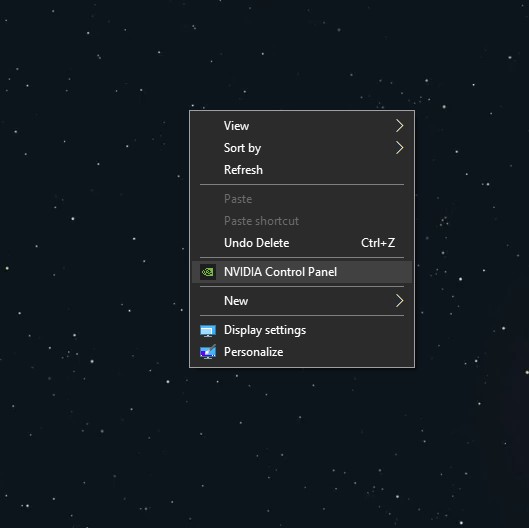Viewport: 529px width, 528px height.
Task: Select Undo Delete in the menu
Action: (x=302, y=243)
